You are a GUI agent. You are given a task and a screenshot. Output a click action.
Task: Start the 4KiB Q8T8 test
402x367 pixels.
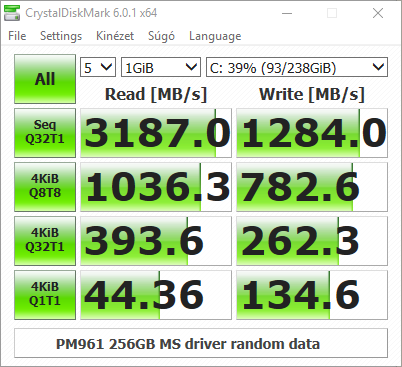click(45, 187)
